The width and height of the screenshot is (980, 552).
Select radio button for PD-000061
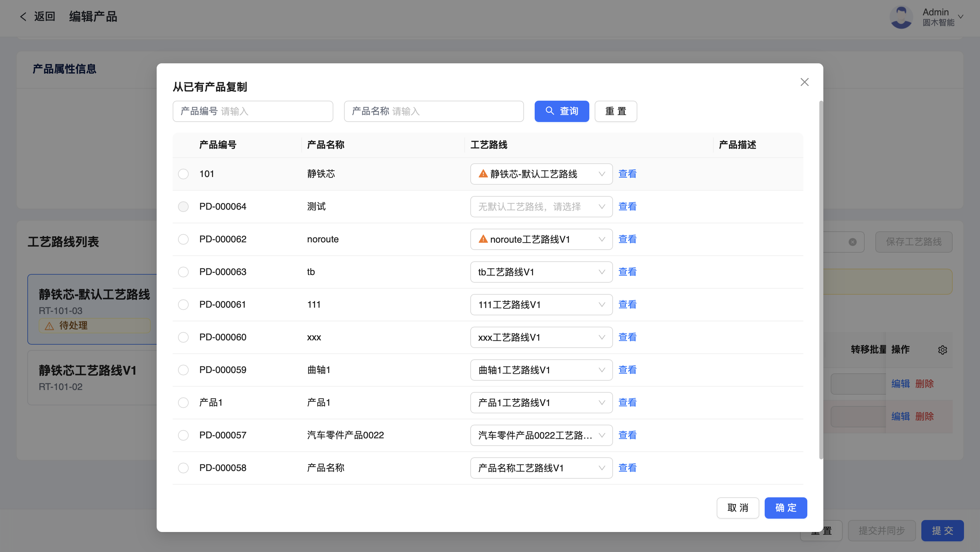(183, 305)
